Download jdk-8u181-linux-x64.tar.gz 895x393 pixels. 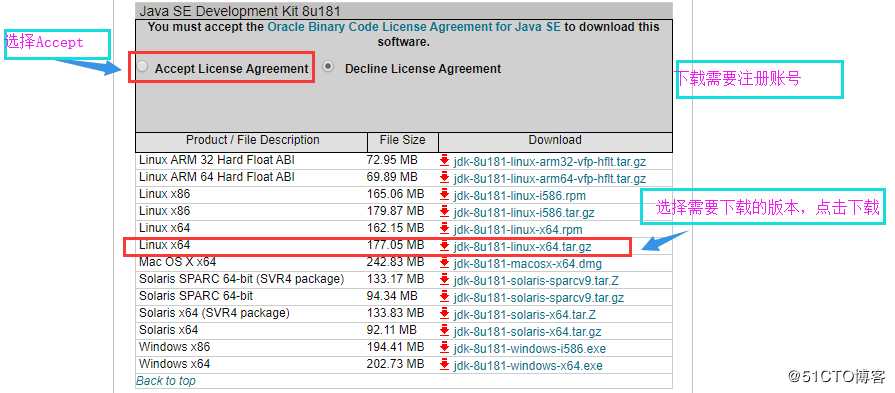(x=522, y=247)
